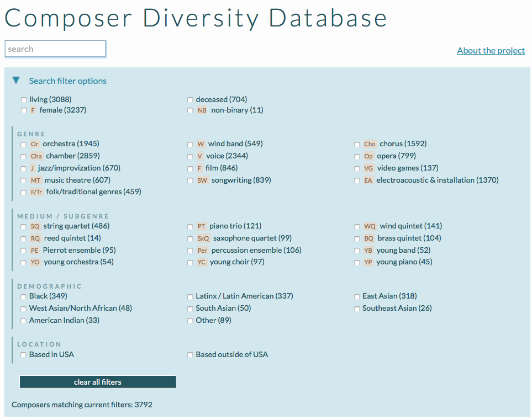Click the J jazz/improvization icon

[34, 168]
